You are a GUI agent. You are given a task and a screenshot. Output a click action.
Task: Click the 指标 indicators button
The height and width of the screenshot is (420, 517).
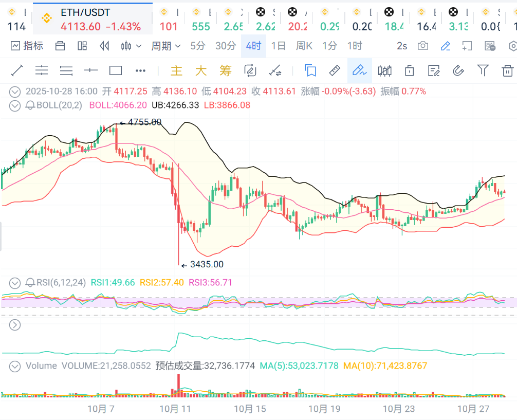pos(27,46)
